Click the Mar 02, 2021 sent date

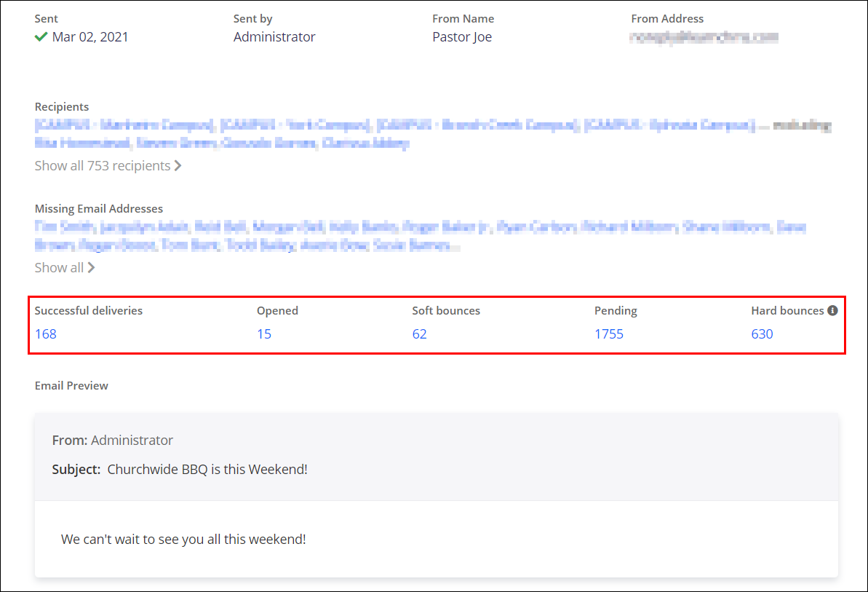click(90, 37)
